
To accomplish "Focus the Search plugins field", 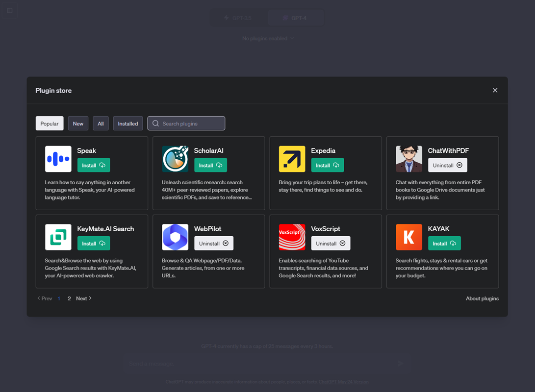I will 186,123.
